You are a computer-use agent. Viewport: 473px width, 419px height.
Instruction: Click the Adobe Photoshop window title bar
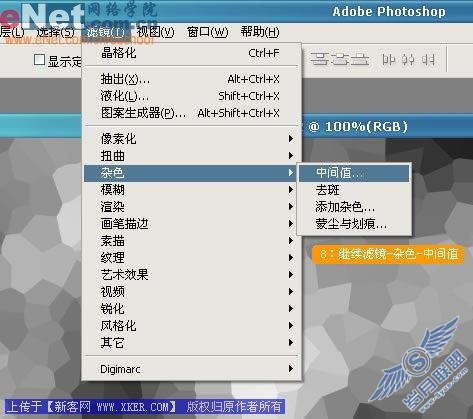pyautogui.click(x=236, y=11)
